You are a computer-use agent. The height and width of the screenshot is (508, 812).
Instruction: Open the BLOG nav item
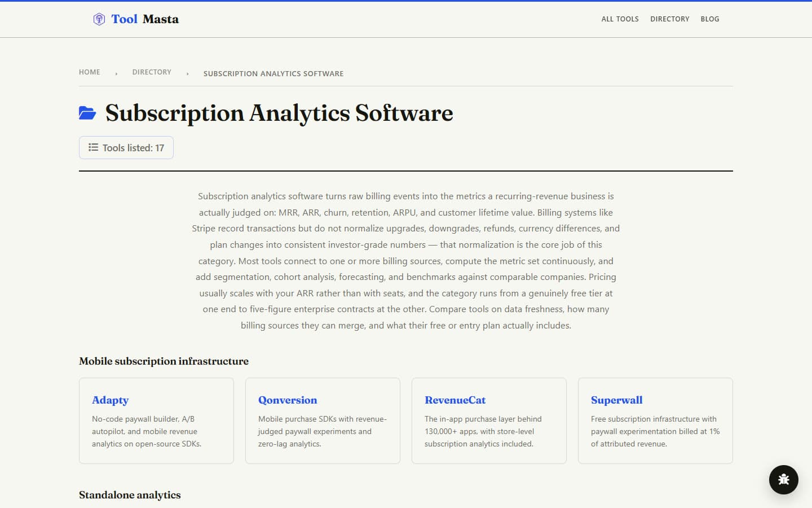click(x=710, y=19)
